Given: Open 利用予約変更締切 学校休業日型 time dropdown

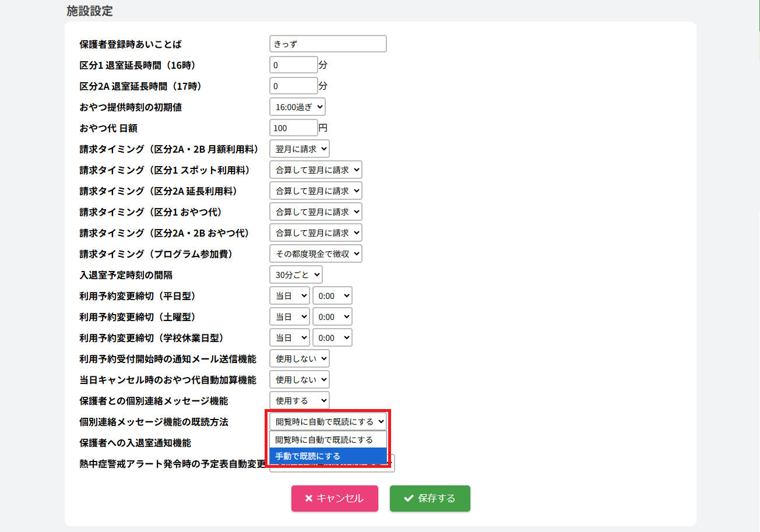Looking at the screenshot, I should pos(332,337).
